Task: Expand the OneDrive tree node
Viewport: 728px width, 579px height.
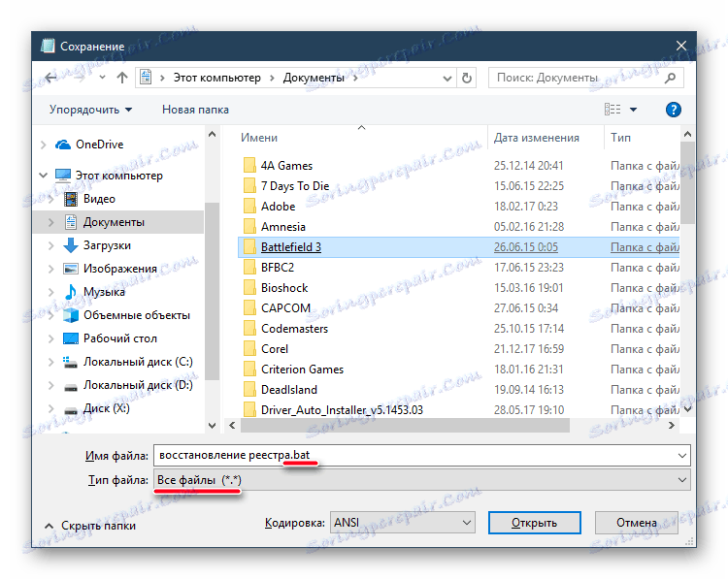Action: [x=43, y=145]
